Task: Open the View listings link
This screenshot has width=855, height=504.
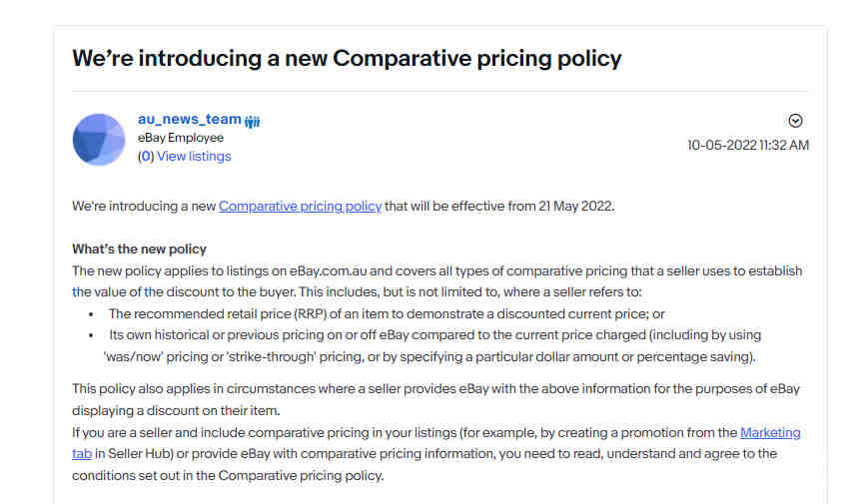Action: (x=194, y=157)
